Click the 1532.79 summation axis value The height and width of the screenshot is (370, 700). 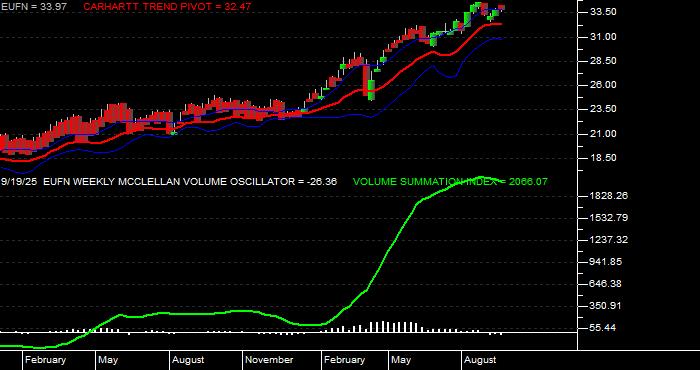tap(609, 218)
